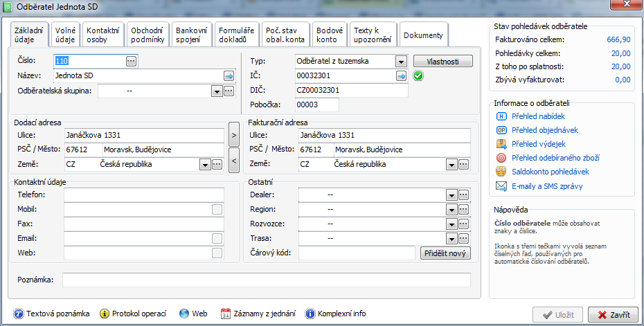This screenshot has width=644, height=326.
Task: Click blue arrow icon beside Název field
Action: 229,76
